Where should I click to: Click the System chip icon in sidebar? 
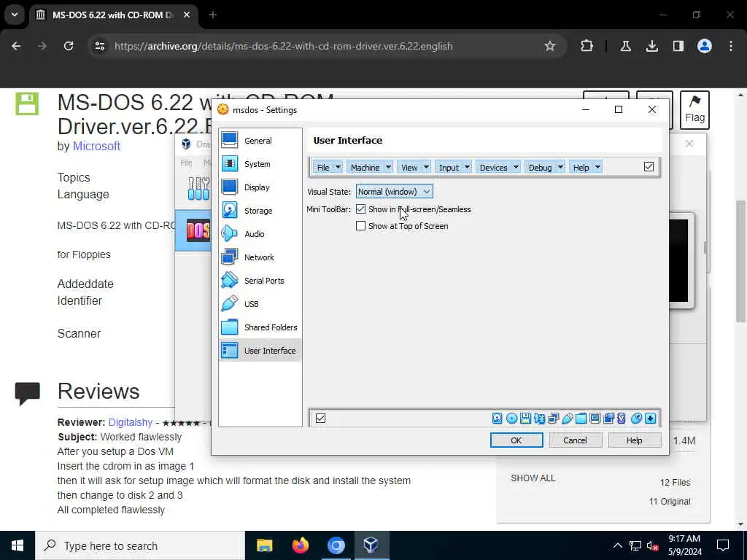click(x=229, y=163)
